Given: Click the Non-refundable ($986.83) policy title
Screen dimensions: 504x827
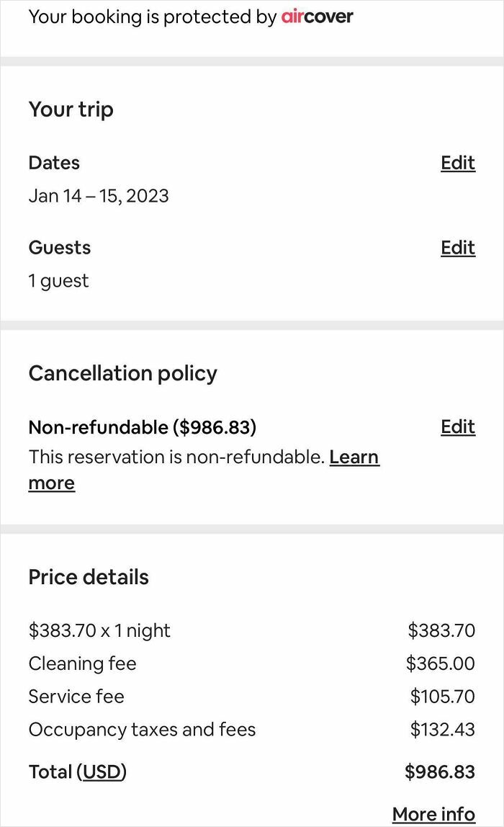Looking at the screenshot, I should point(142,427).
